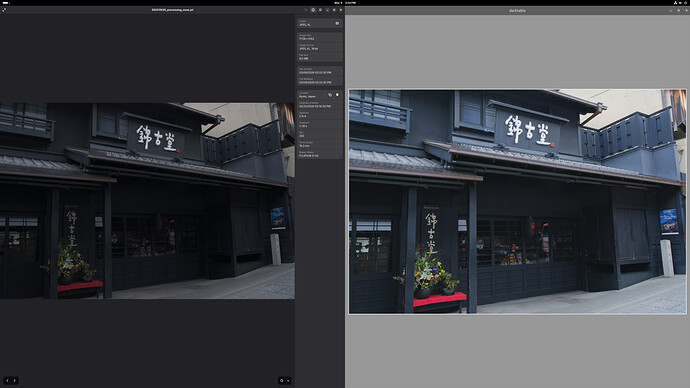Image resolution: width=690 pixels, height=388 pixels.
Task: Click the Location Kyoto, Japan text
Action: (x=308, y=96)
